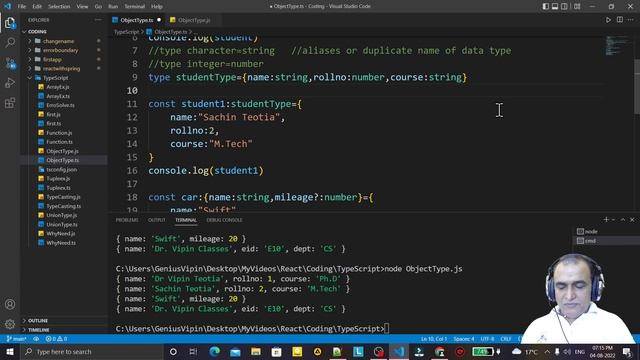Click Ln 10, Col 1 in status bar
This screenshot has width=640, height=360.
tap(434, 339)
